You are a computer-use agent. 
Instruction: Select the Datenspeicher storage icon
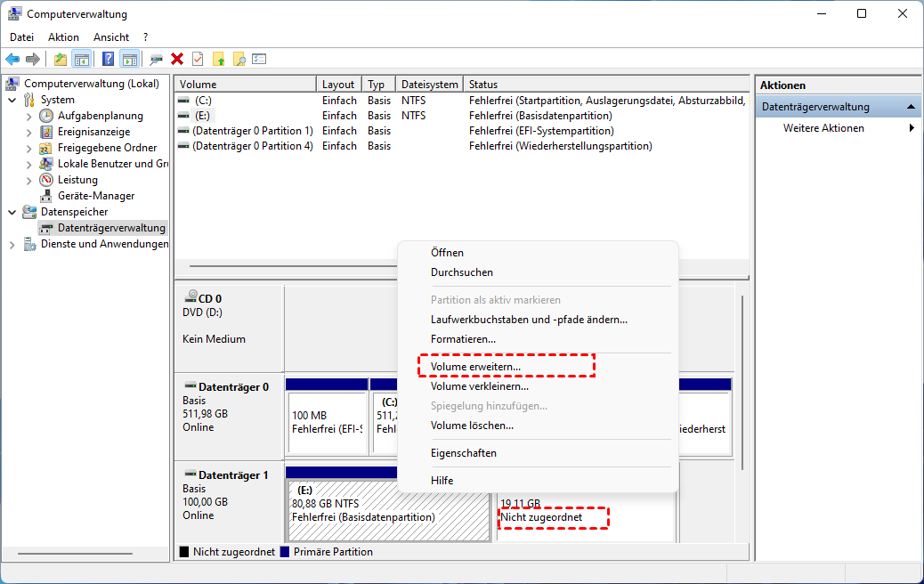point(28,212)
